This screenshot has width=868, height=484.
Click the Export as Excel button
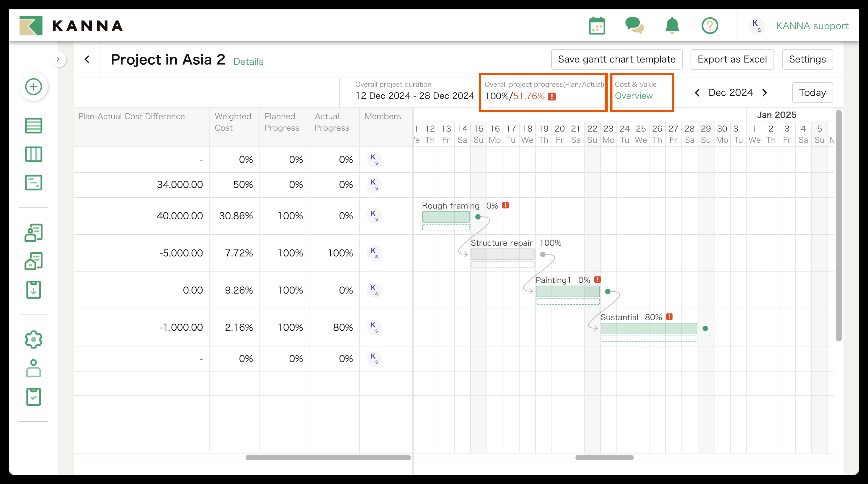[732, 59]
